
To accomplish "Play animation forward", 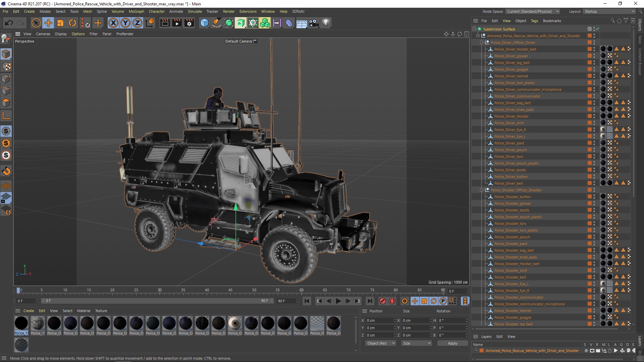I will pyautogui.click(x=338, y=301).
